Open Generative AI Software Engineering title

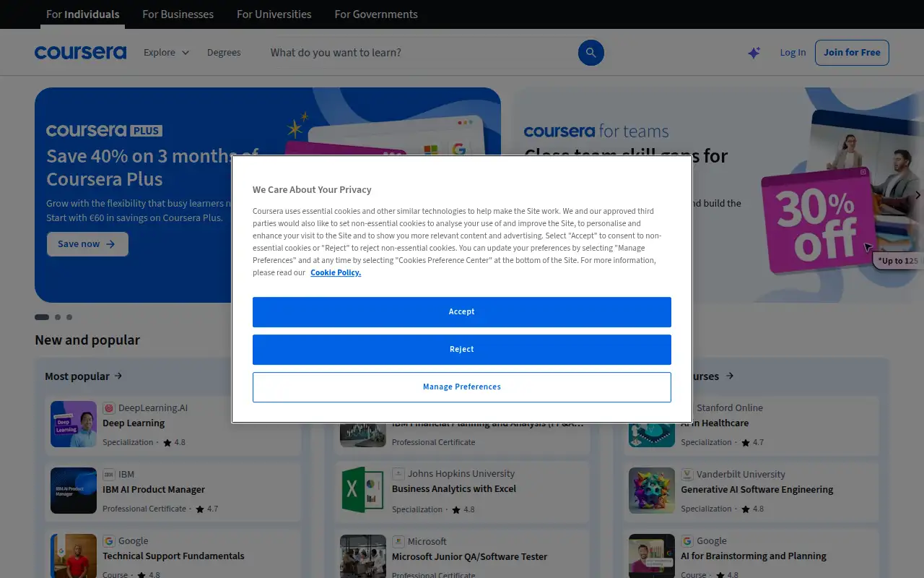tap(757, 490)
